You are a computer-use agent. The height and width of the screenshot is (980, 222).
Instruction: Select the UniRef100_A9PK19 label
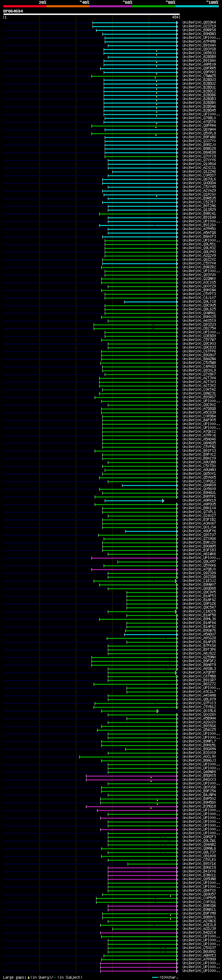(x=199, y=501)
